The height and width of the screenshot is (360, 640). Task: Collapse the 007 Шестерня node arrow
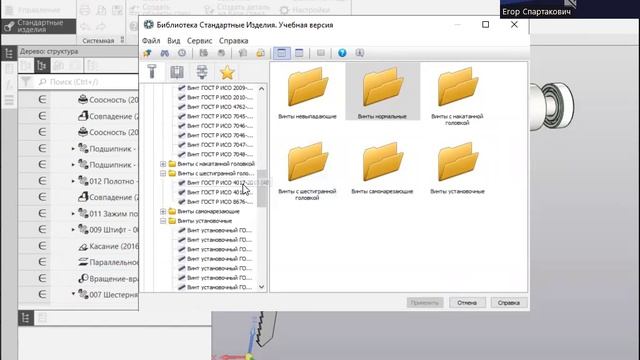coord(73,294)
